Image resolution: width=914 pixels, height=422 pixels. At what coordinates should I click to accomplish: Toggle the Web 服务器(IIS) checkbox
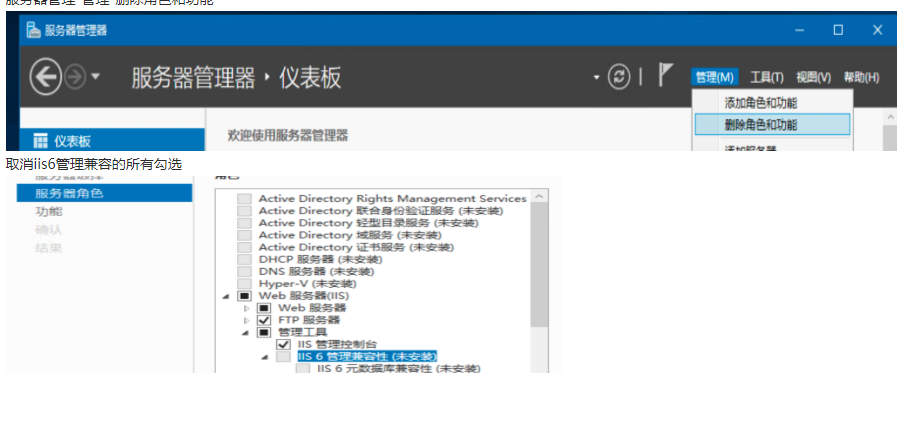pos(244,296)
